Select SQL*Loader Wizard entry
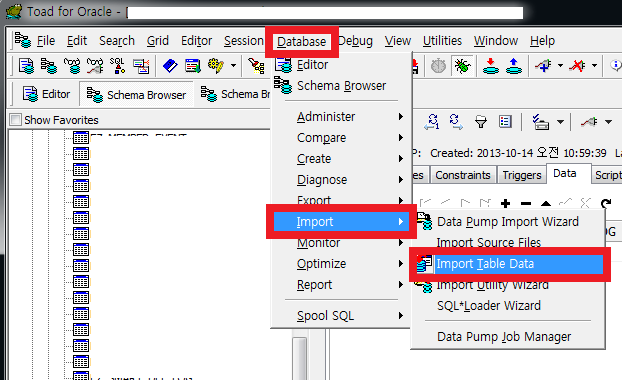This screenshot has width=622, height=380. click(489, 306)
